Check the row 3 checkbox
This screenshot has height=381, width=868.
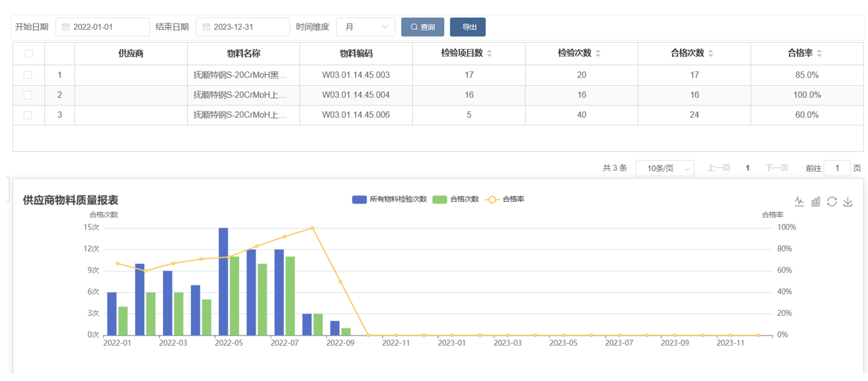tap(28, 115)
